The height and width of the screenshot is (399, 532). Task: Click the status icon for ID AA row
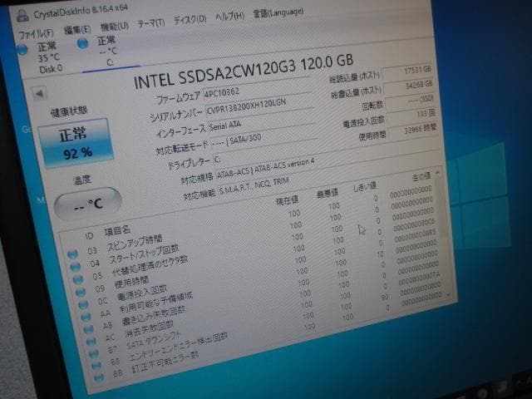86,317
